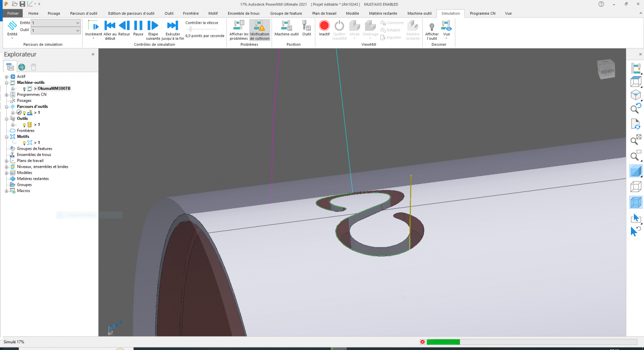
Task: Pause the simulation
Action: [x=138, y=26]
